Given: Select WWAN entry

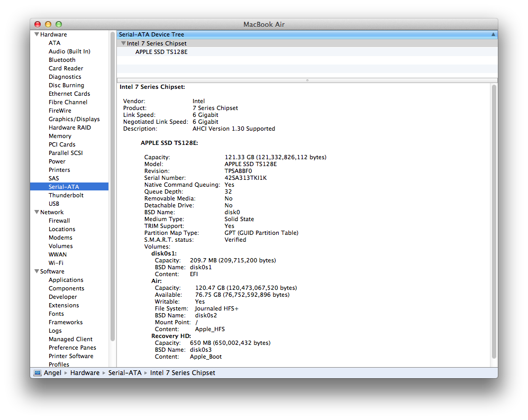Looking at the screenshot, I should click(58, 254).
